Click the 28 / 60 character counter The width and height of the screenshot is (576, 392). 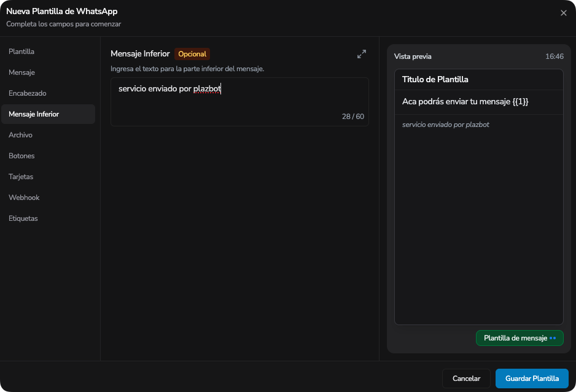pos(352,117)
